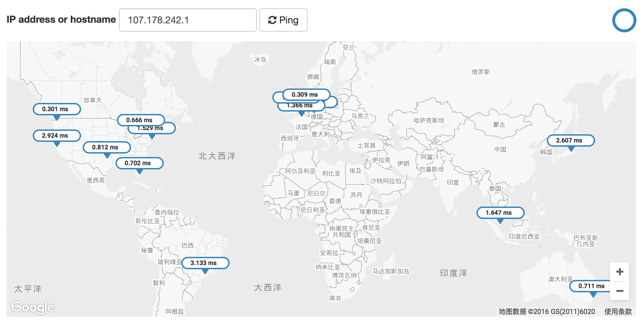Click the 南非 map label

tap(335, 298)
